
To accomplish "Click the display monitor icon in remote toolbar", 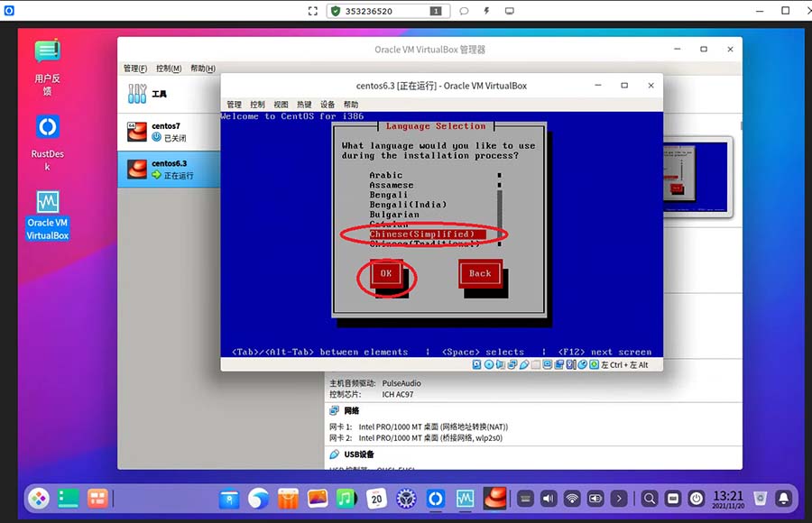I will coord(510,11).
